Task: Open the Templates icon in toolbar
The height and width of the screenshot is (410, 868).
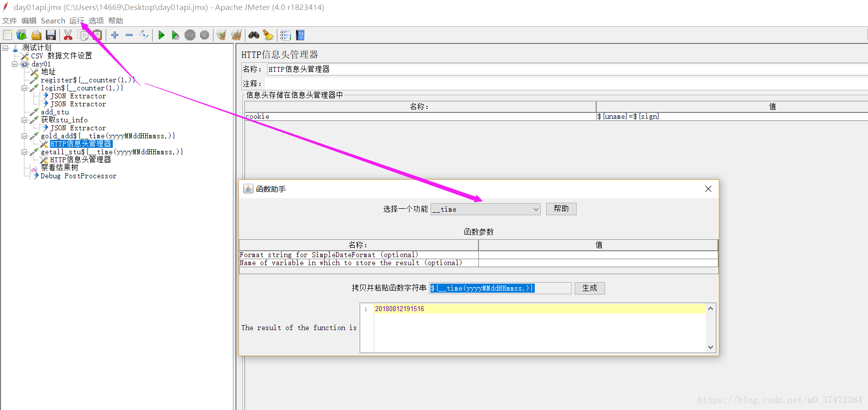Action: point(21,35)
